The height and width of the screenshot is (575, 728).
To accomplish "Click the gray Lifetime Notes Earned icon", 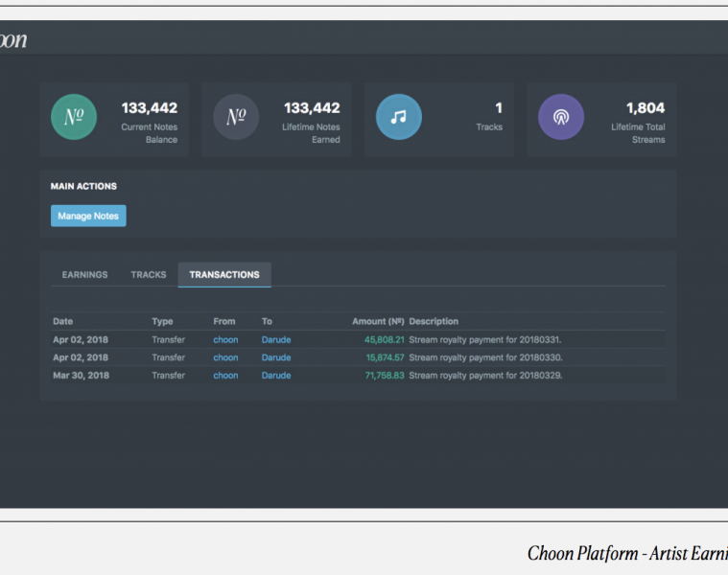I will [x=236, y=117].
